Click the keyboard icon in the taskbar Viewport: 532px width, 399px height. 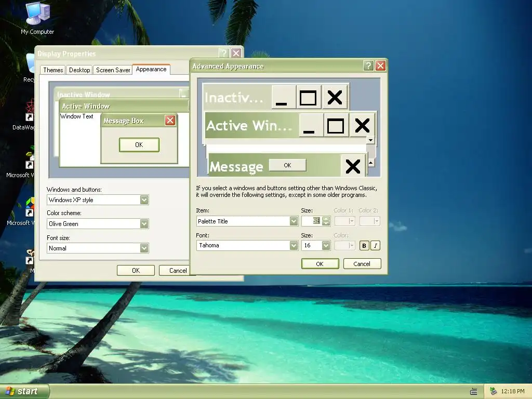(x=474, y=392)
